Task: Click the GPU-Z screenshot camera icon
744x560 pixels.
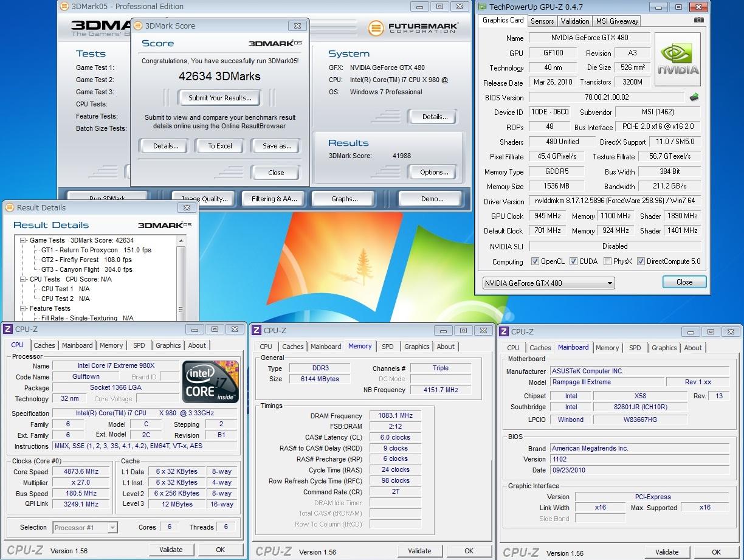Action: click(699, 20)
